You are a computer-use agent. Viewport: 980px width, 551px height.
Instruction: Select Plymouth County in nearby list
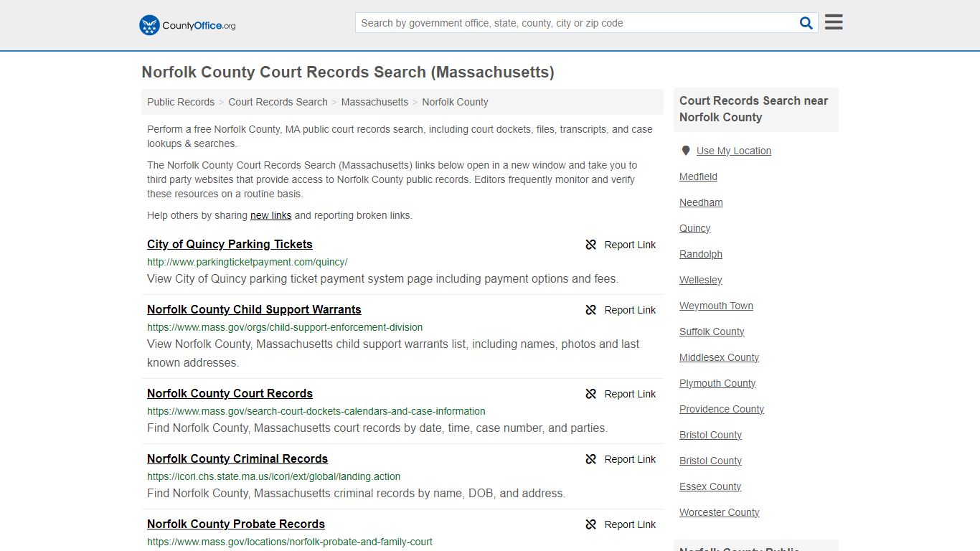coord(717,383)
